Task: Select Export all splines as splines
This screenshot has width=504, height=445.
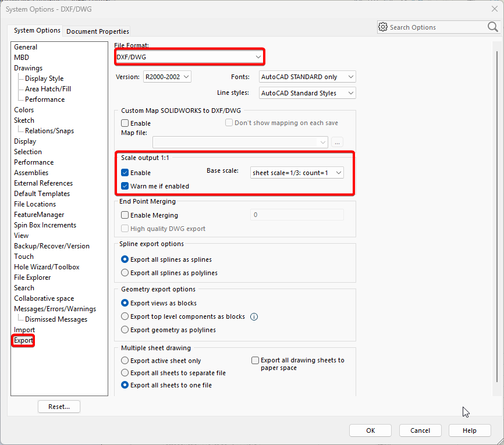Action: point(125,259)
